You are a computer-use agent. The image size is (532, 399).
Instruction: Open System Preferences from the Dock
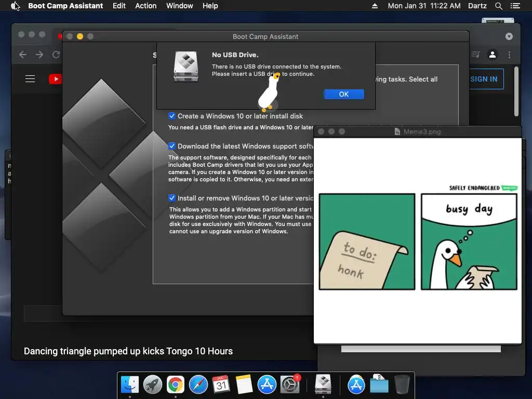click(290, 385)
